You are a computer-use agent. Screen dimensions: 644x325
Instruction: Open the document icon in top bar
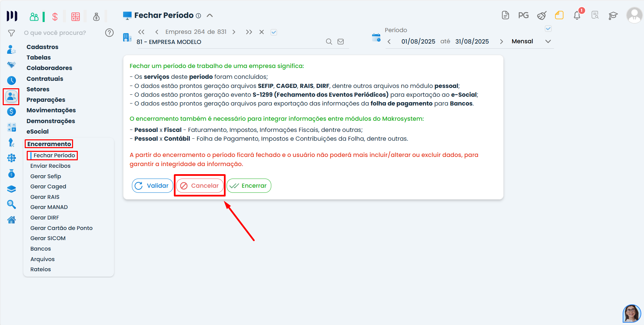505,15
